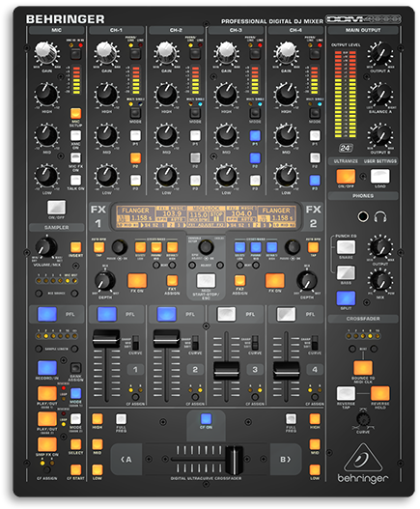Click the digital crossfader handle
420x509 pixels.
234,460
